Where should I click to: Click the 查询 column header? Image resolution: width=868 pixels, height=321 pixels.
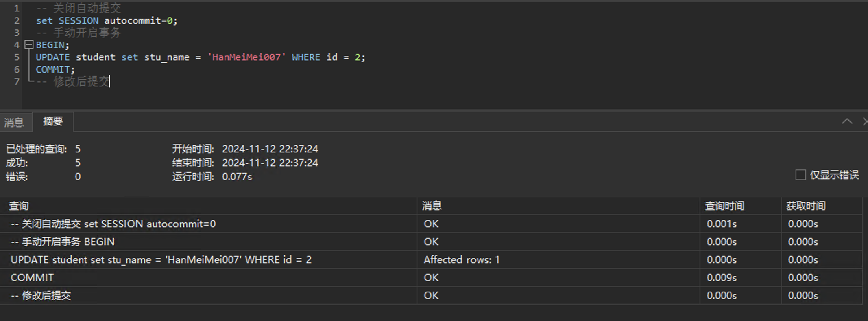click(x=19, y=206)
